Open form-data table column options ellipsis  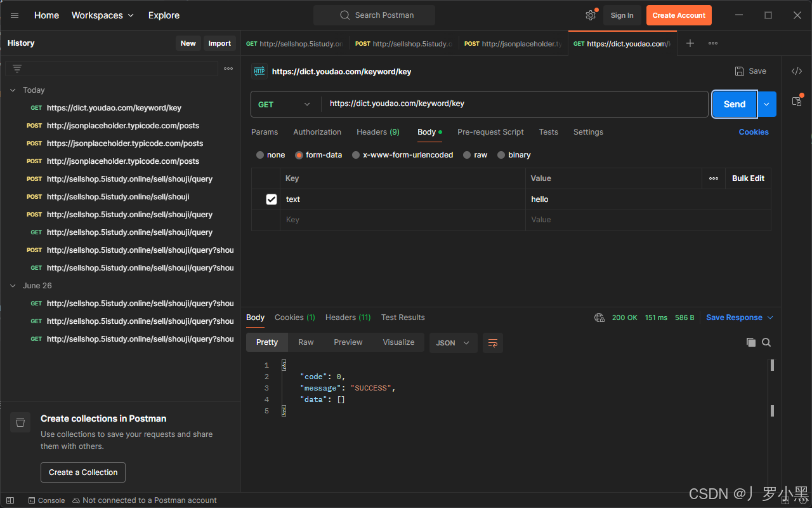[714, 178]
